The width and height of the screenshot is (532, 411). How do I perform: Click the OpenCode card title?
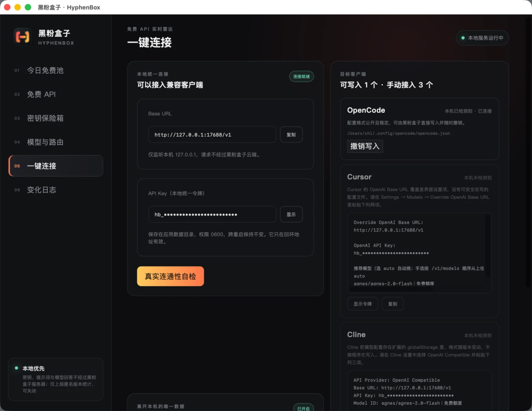tap(366, 110)
